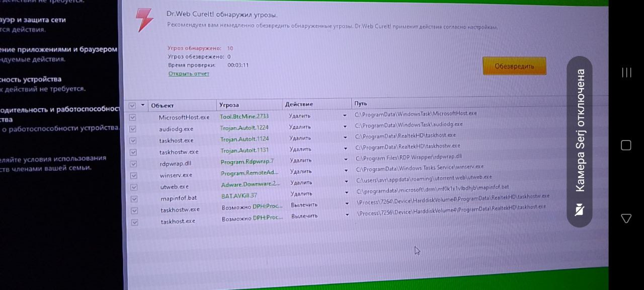The width and height of the screenshot is (644, 290).
Task: Toggle checkbox for taskhostw.exe Вылечить row
Action: point(134,210)
